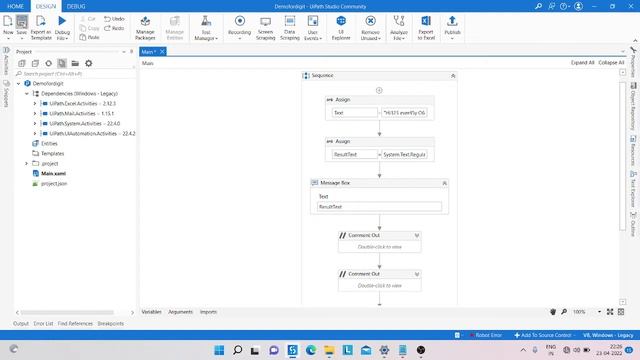Open the Imports panel
640x360 pixels.
(x=208, y=312)
